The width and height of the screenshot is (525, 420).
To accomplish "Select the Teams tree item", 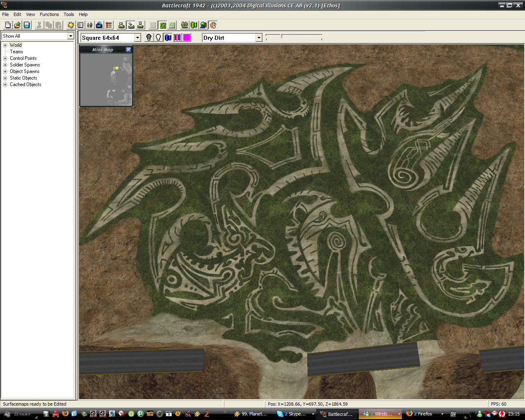I will pyautogui.click(x=16, y=52).
